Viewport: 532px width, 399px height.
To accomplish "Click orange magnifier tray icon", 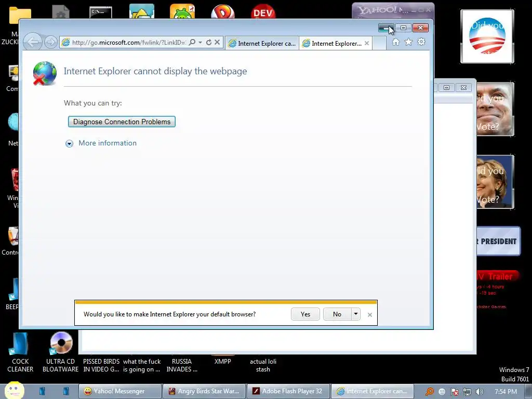I will click(430, 392).
